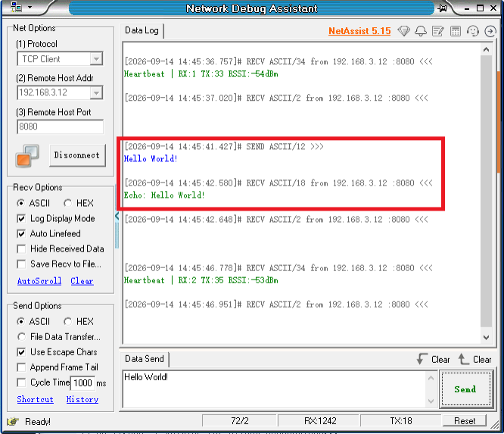Collapse the left panel with the splitter arrow
Viewport: 504px width, 434px height.
tap(117, 216)
